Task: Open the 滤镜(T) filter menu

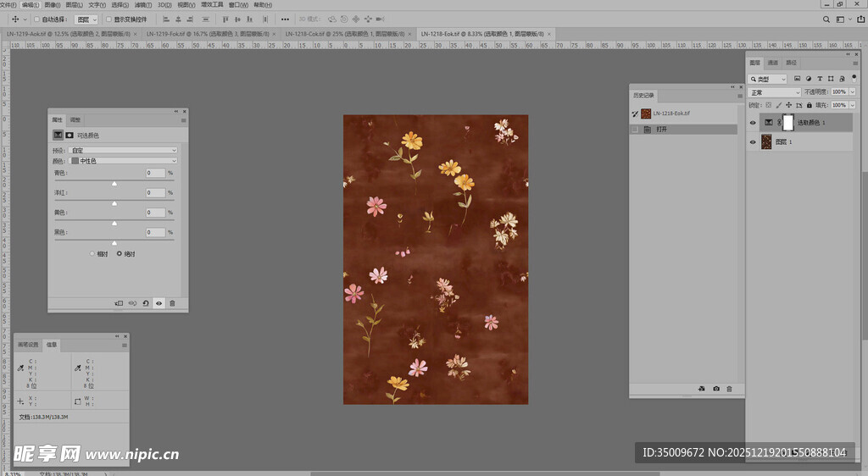Action: pos(143,4)
